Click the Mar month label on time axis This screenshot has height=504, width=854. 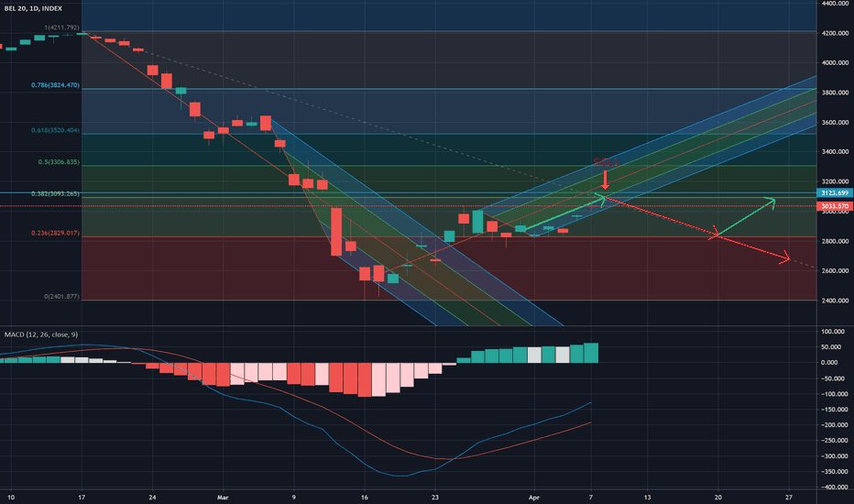click(223, 498)
